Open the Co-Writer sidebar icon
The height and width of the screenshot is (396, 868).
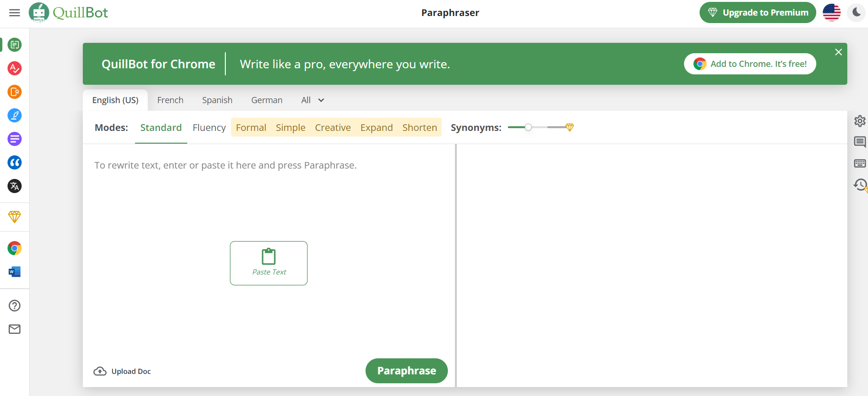[x=15, y=115]
